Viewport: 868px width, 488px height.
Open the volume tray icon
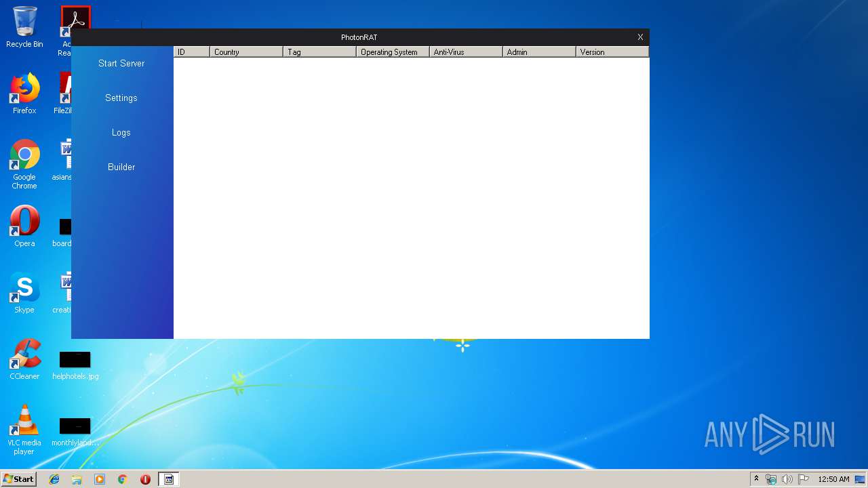(x=787, y=479)
